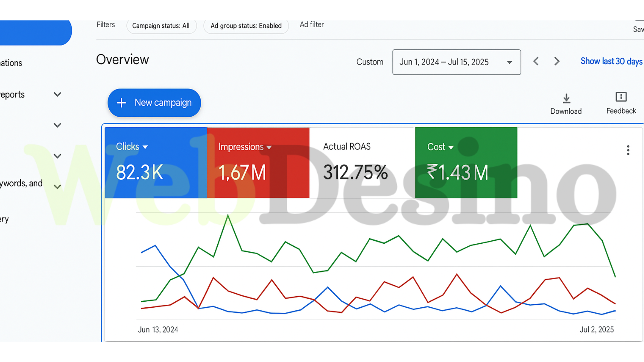Expand the chevron below Reports in sidebar
The image size is (644, 362).
57,125
